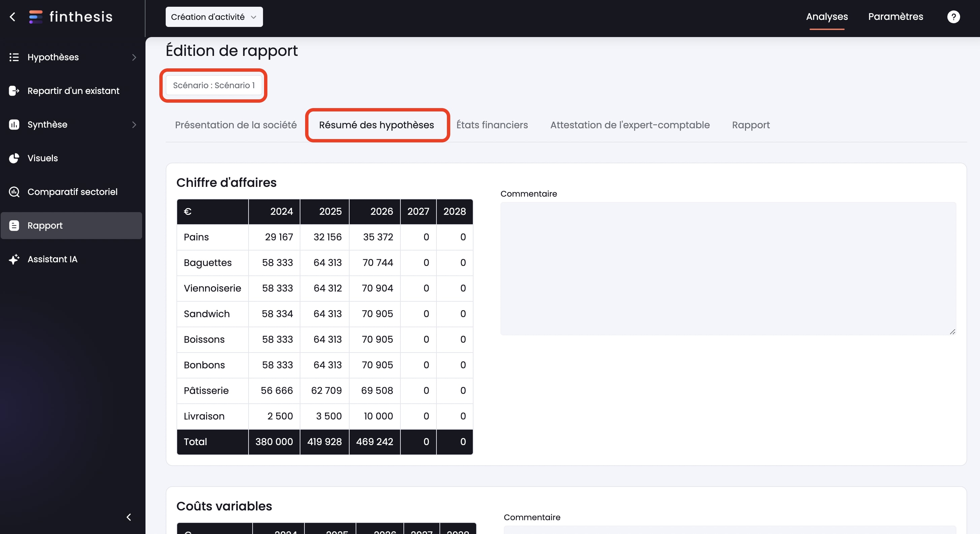Open the Scénario : Scénario 1 selector
Image resolution: width=980 pixels, height=534 pixels.
click(x=214, y=85)
